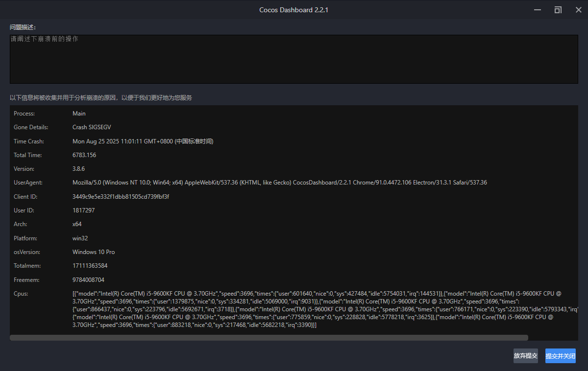Click the Arch value x64
This screenshot has width=588, height=371.
[77, 224]
